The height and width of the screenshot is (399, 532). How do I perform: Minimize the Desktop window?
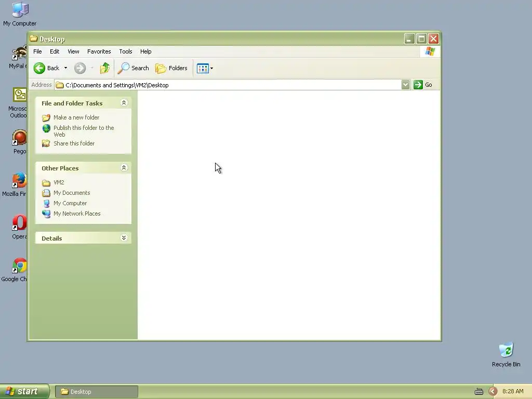tap(409, 38)
